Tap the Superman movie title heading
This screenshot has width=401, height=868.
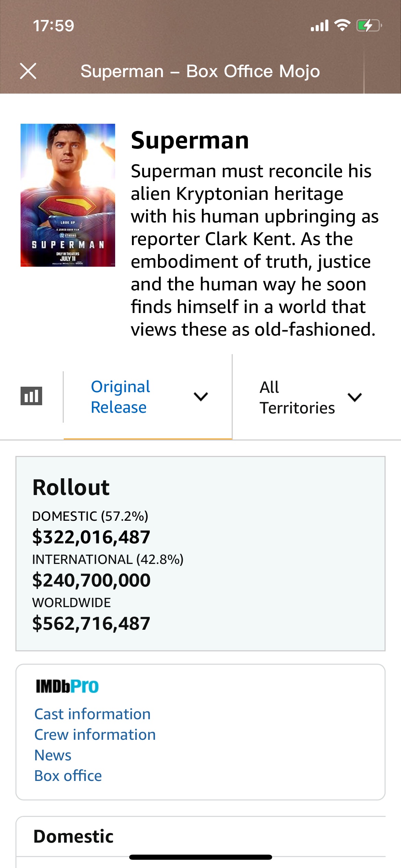(190, 141)
